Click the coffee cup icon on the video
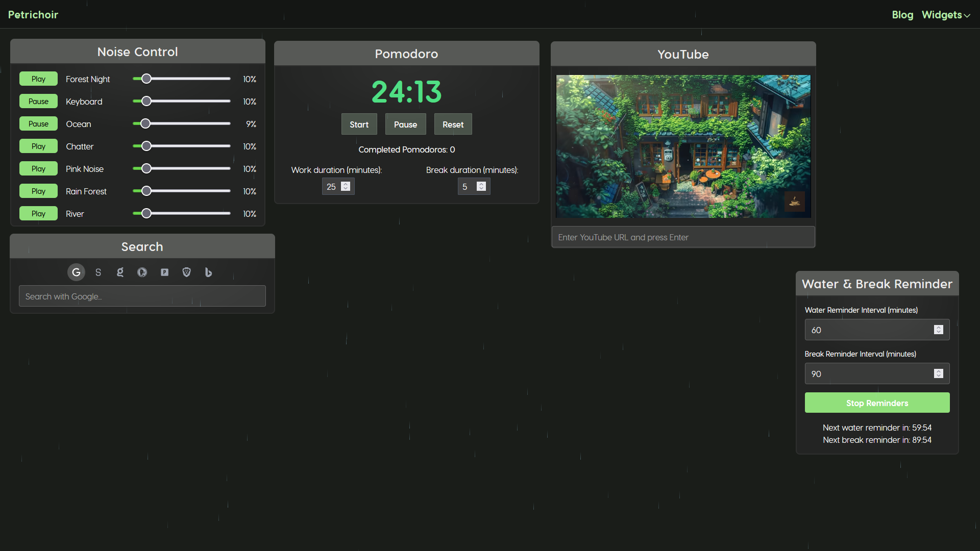Screen dimensions: 980x551 (795, 202)
